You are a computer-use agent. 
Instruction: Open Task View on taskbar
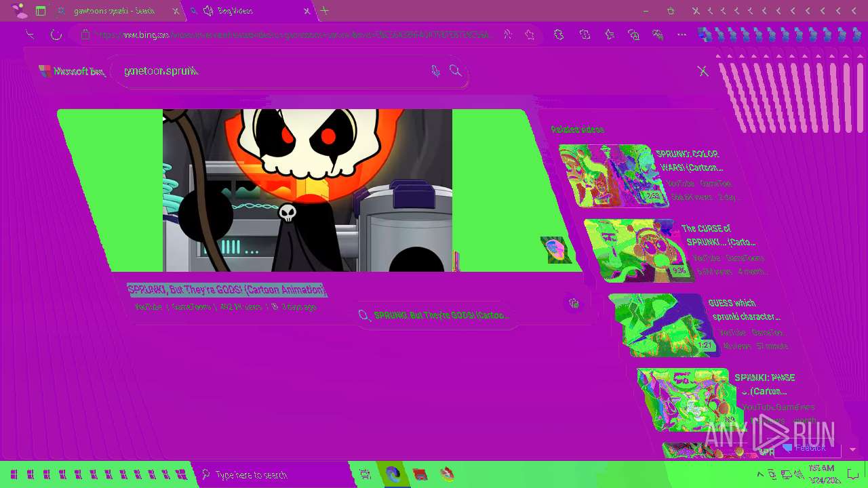365,474
